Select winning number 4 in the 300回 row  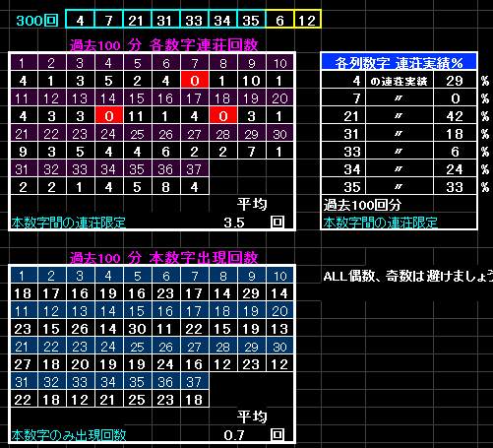(x=80, y=20)
